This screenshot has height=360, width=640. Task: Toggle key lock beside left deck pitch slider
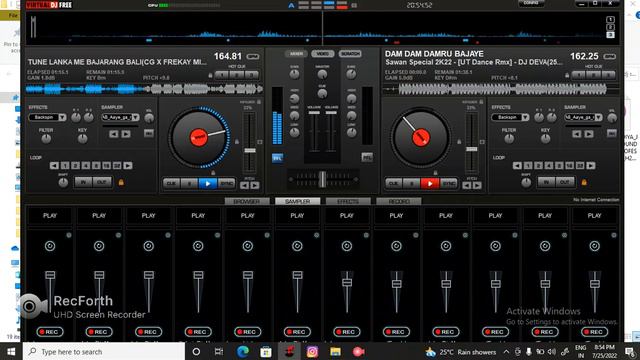[237, 142]
